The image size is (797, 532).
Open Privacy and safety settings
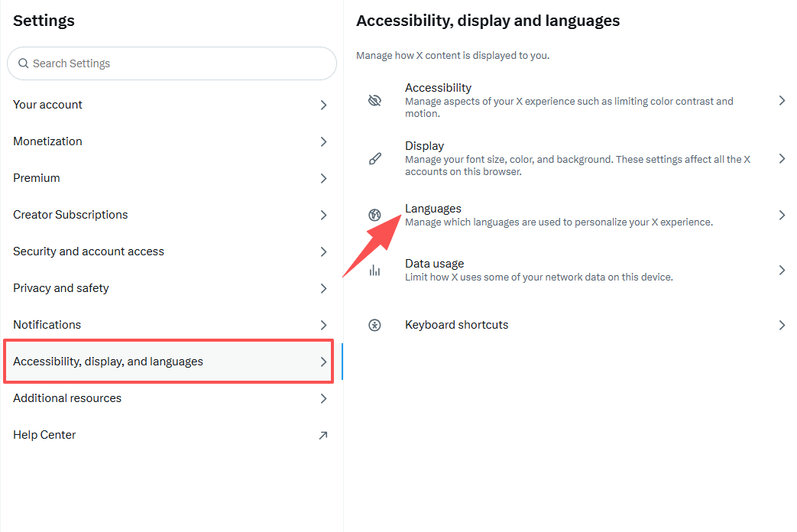(171, 288)
